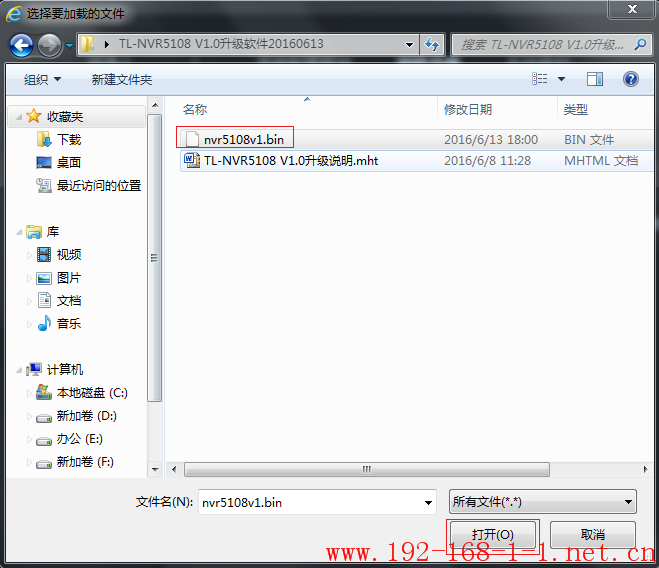Click the file list horizontal scrollbar thumb
659x568 pixels.
pyautogui.click(x=367, y=469)
